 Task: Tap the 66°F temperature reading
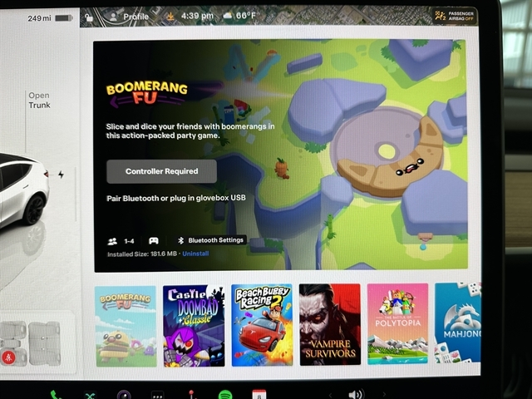click(246, 15)
